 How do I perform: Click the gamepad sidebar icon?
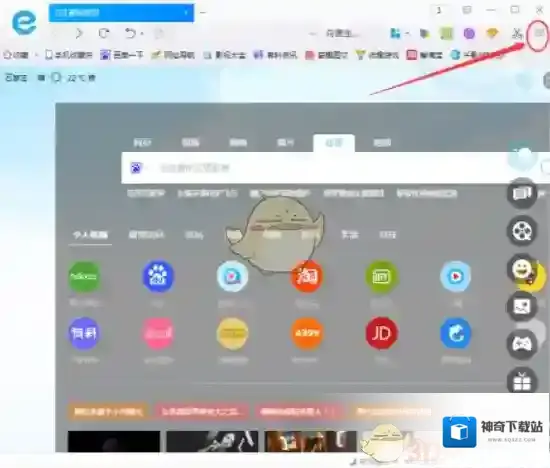click(x=522, y=345)
